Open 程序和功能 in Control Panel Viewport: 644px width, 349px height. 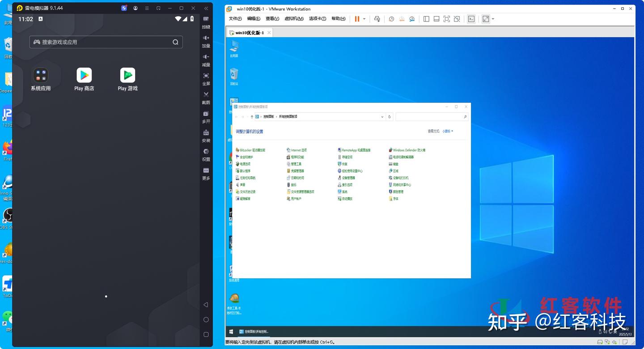tap(295, 157)
